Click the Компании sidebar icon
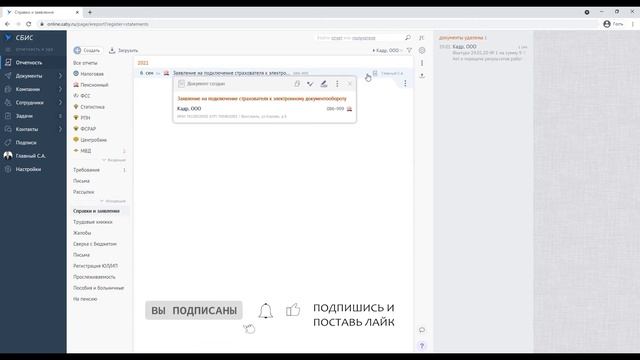This screenshot has width=640, height=360. pos(8,89)
